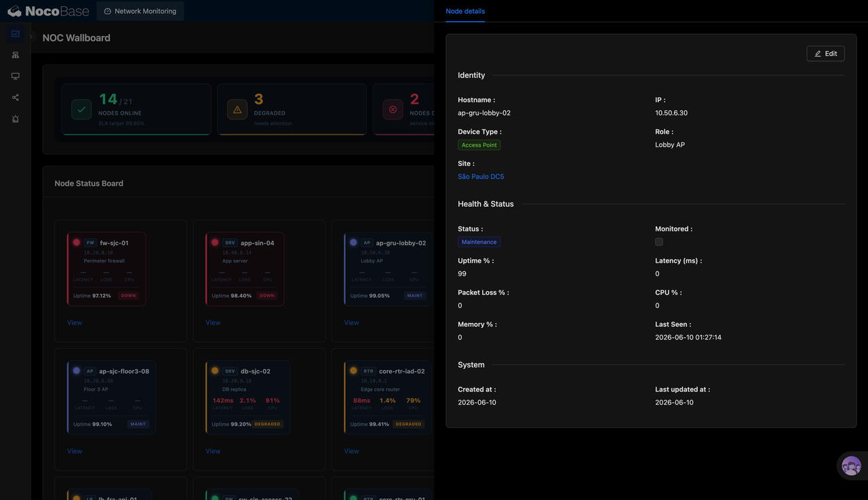This screenshot has width=868, height=500.
Task: Click the DEGRADED badge on db-sjc-02 card
Action: [x=267, y=424]
